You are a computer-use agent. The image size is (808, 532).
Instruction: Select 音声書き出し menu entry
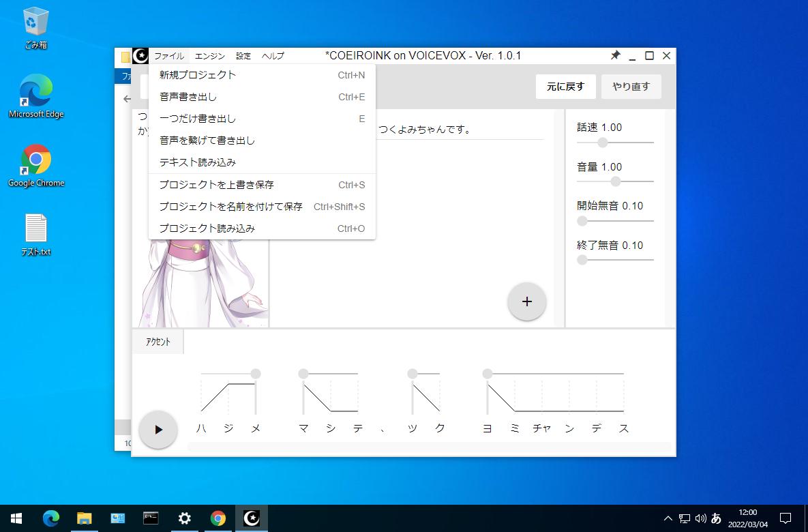(262, 97)
